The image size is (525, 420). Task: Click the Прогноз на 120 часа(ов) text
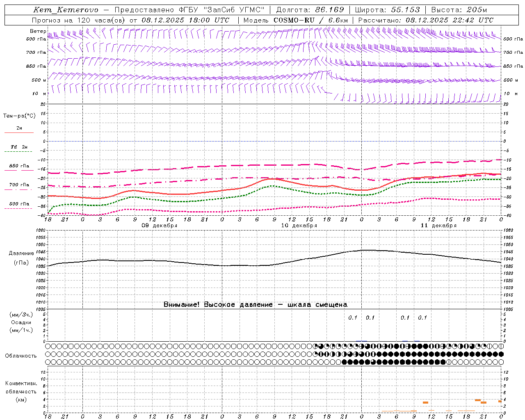point(79,20)
